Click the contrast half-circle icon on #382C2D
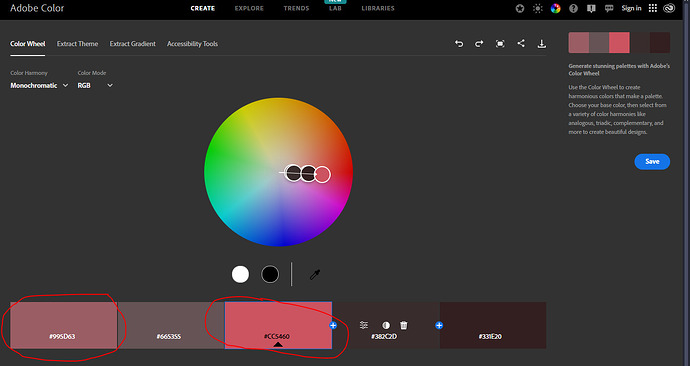690x366 pixels. coord(386,326)
